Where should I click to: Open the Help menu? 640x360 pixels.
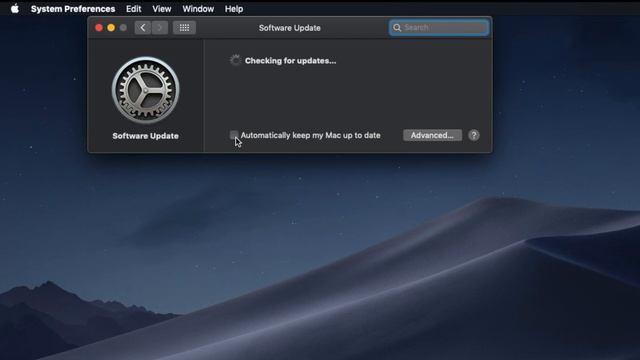click(x=234, y=9)
